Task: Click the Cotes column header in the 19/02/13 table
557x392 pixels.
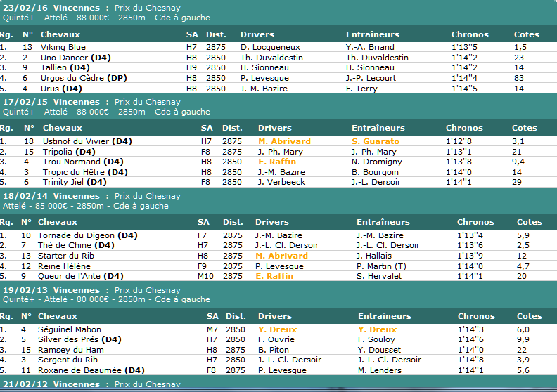Action: (x=530, y=316)
